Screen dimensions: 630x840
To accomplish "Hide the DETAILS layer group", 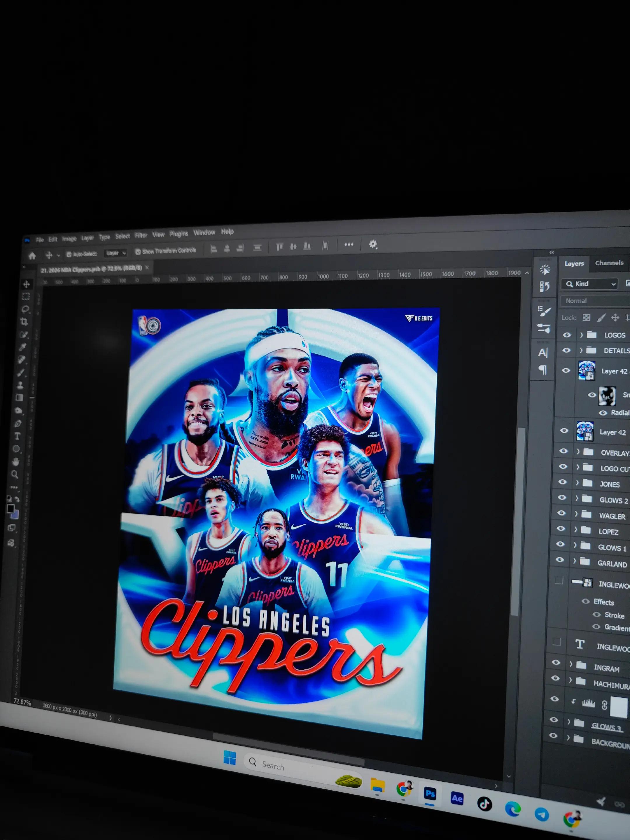I will 566,350.
